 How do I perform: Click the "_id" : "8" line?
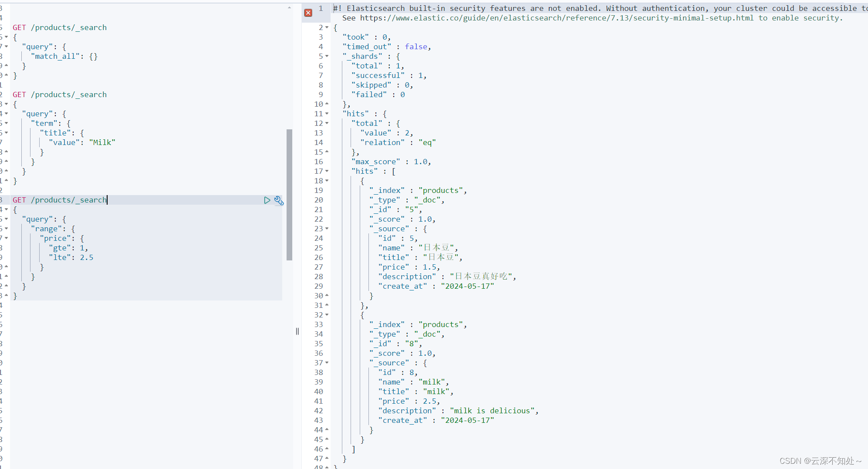pos(395,344)
